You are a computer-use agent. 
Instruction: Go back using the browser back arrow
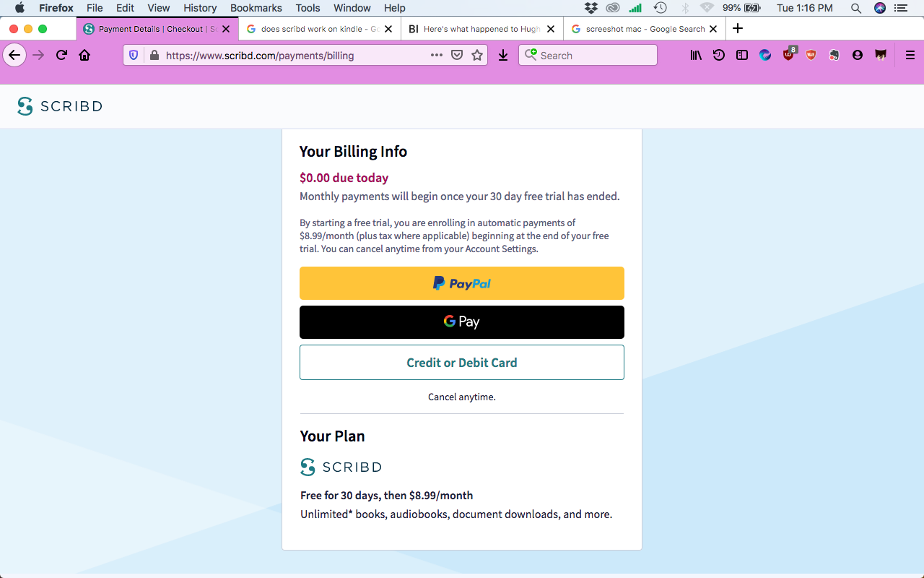(14, 55)
